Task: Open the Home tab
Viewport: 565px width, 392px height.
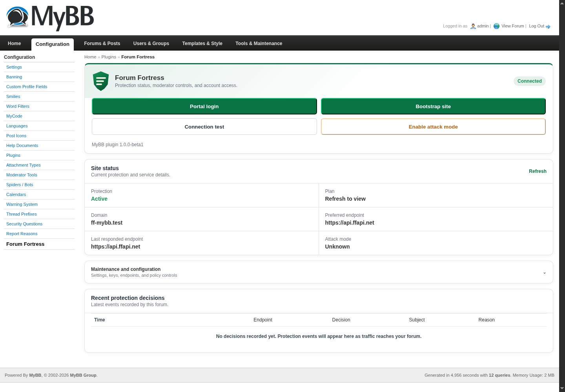Action: (x=15, y=44)
